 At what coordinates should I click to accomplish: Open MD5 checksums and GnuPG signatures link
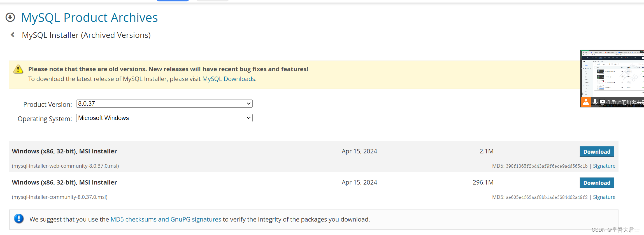(x=166, y=219)
